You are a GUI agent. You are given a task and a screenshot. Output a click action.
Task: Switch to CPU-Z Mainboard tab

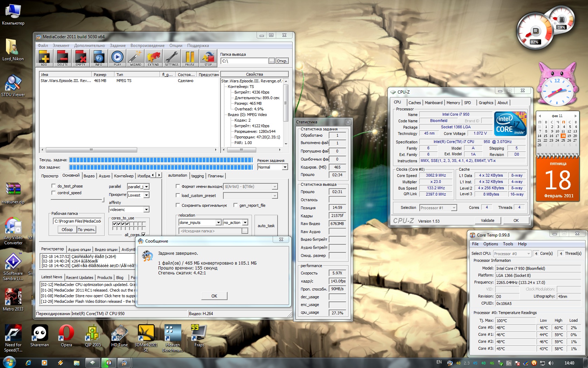(433, 103)
